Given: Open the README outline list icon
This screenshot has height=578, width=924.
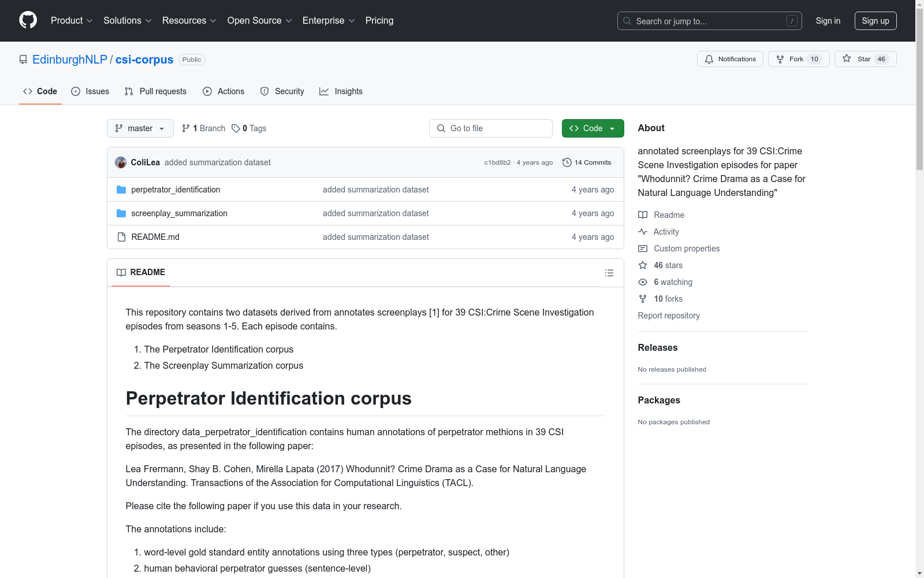Looking at the screenshot, I should point(609,273).
